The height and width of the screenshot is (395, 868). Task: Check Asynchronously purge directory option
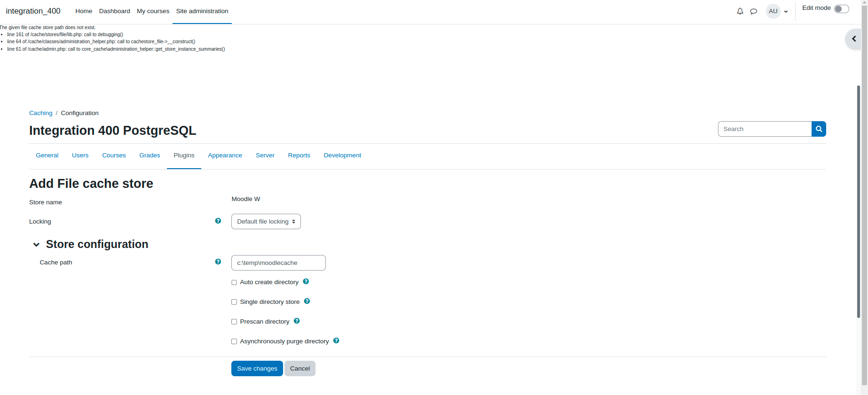pos(234,341)
